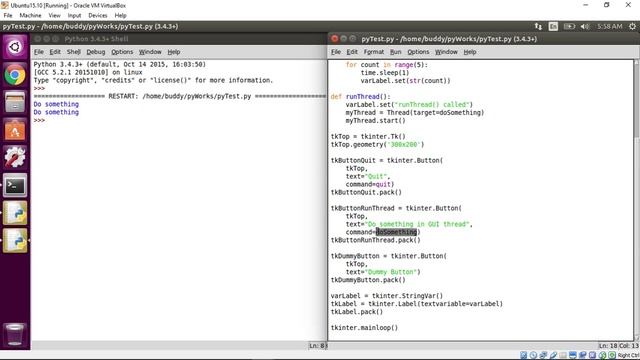Open the Terminal launcher icon
The height and width of the screenshot is (360, 640).
(15, 185)
